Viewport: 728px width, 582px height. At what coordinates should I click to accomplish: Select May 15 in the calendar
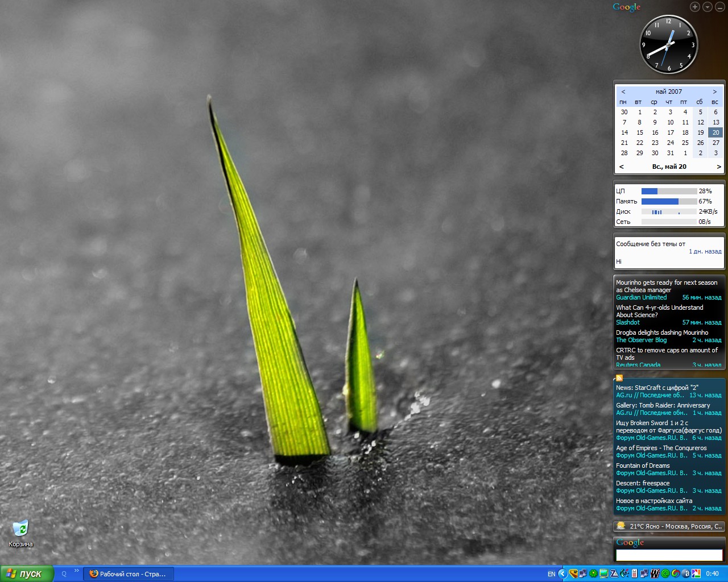pos(639,132)
